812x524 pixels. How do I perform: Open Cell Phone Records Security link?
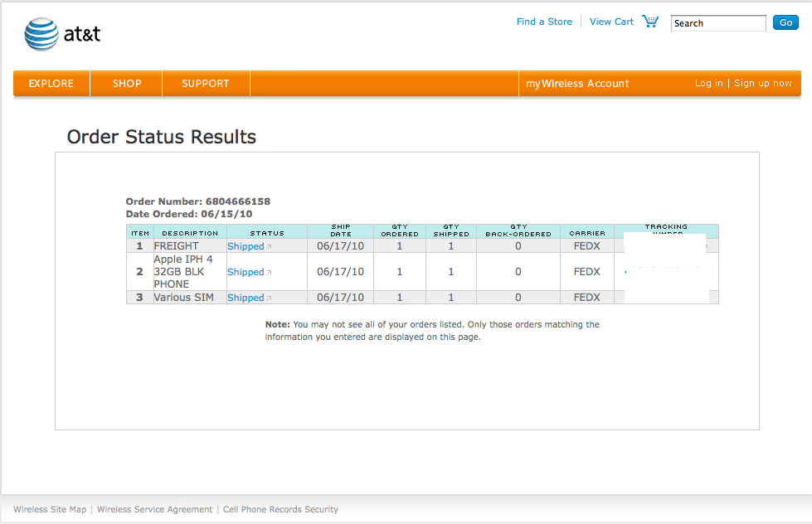(x=280, y=510)
